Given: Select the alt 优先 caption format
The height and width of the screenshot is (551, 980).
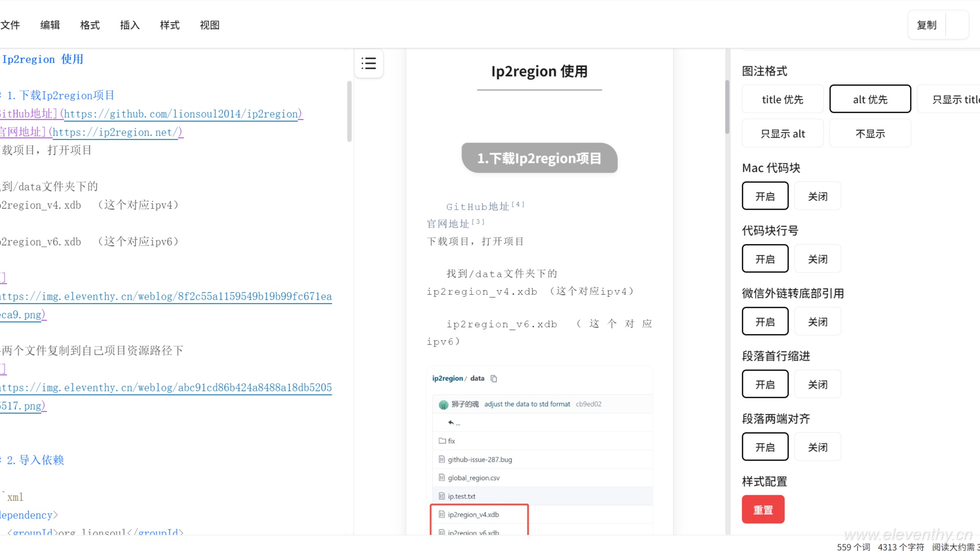Looking at the screenshot, I should tap(870, 99).
